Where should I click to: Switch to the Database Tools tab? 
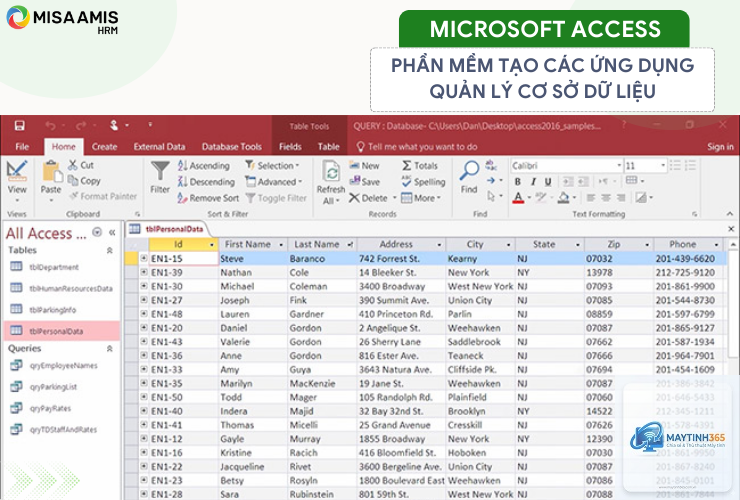[x=232, y=147]
